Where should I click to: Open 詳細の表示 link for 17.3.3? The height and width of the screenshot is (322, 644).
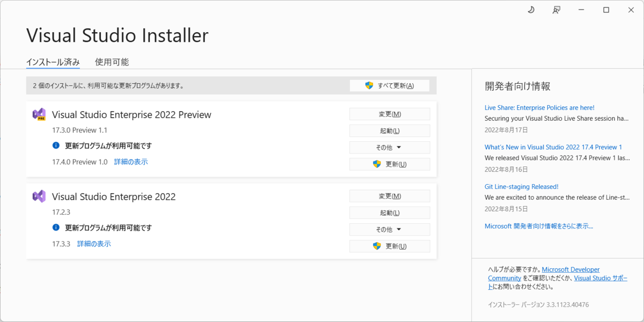pos(94,244)
